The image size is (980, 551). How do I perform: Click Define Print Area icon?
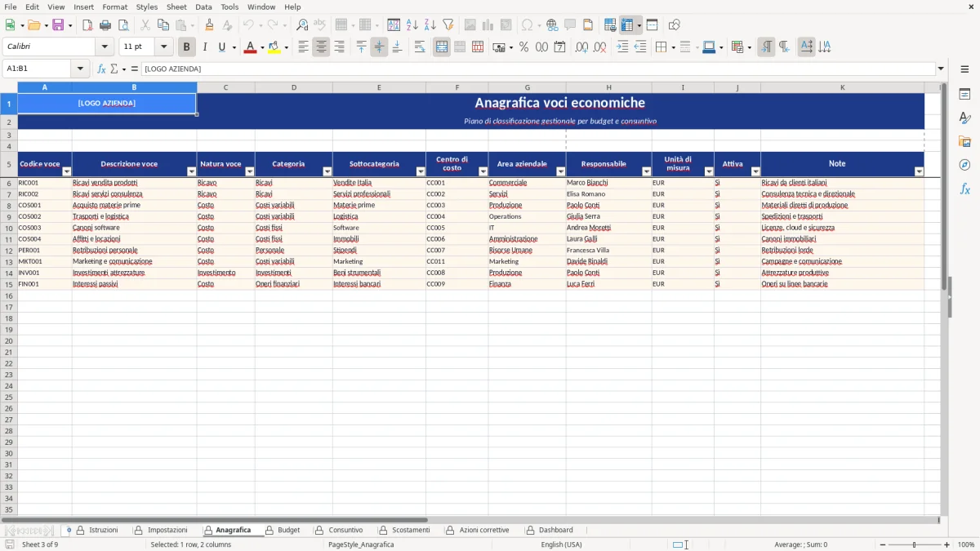610,25
